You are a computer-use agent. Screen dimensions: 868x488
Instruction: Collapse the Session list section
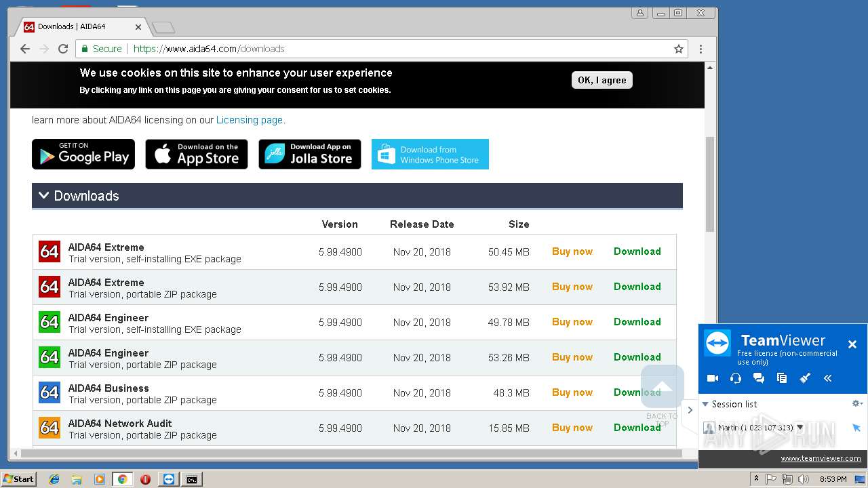coord(705,404)
